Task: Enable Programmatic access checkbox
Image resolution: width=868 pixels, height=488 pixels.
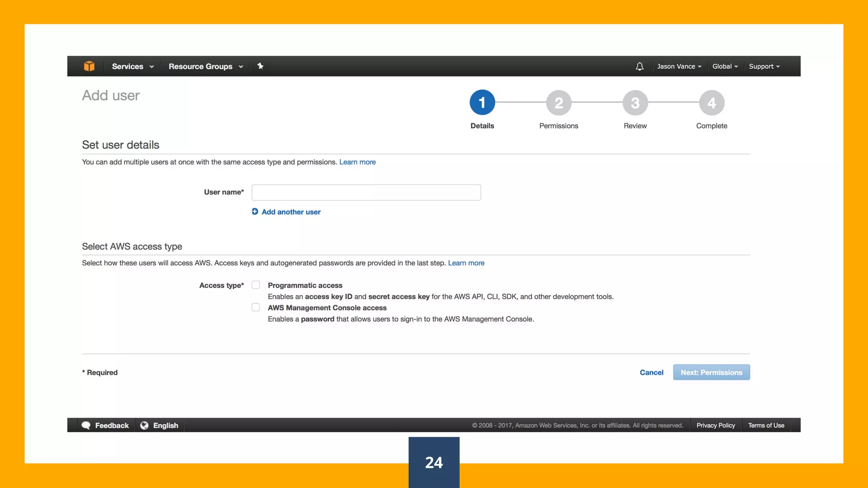Action: click(256, 285)
